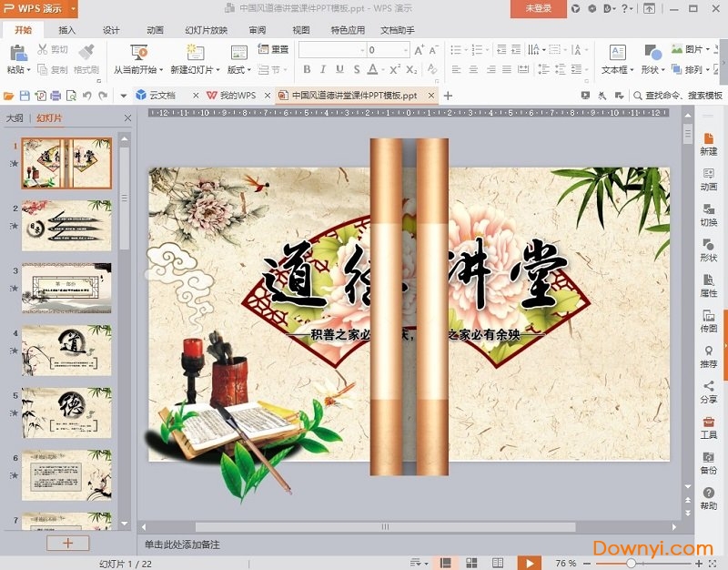Toggle italic formatting in the ribbon

coord(323,68)
